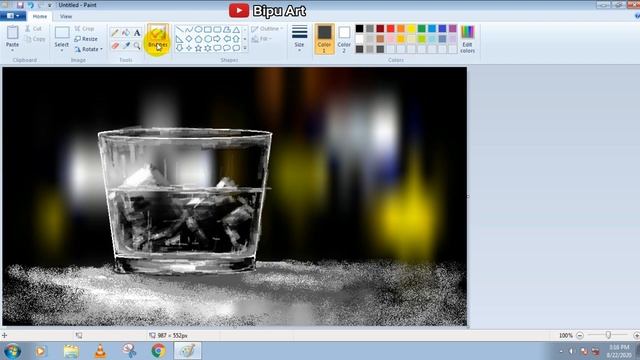Choose the Diamond shape

[x=189, y=39]
